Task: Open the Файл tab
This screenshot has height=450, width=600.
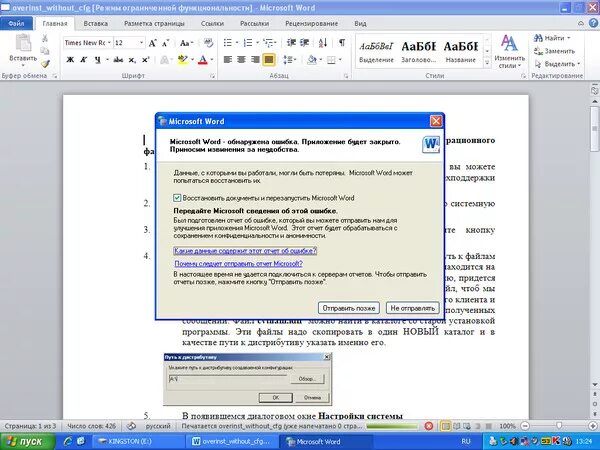Action: (16, 23)
